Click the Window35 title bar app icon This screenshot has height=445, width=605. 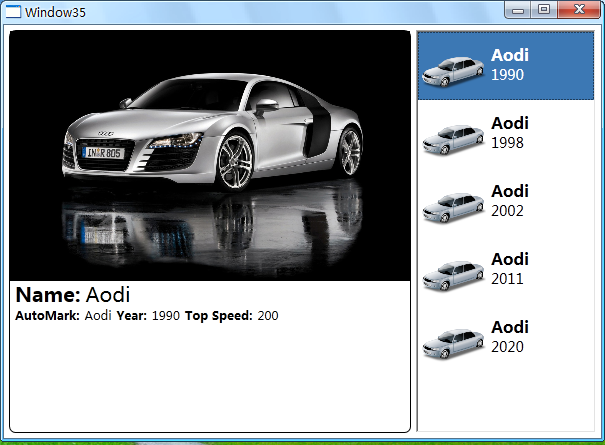14,12
